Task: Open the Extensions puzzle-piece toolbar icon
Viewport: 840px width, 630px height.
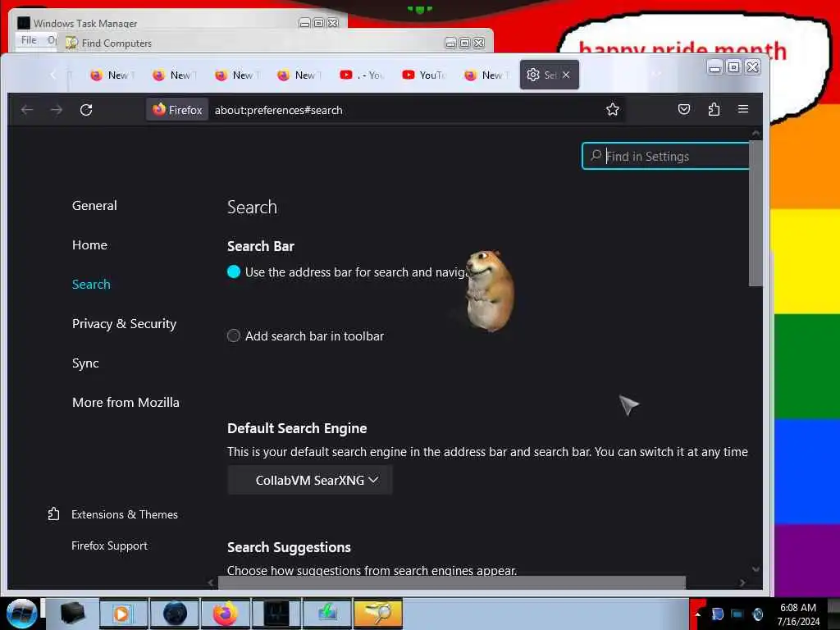Action: 714,109
